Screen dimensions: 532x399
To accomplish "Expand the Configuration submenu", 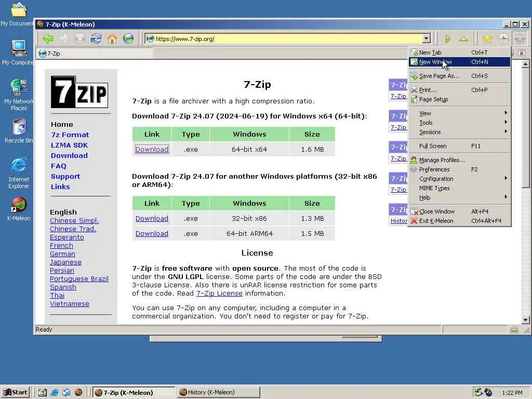I will pyautogui.click(x=459, y=179).
